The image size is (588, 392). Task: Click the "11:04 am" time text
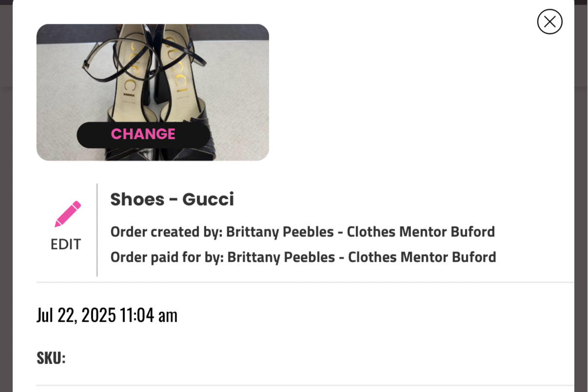point(149,315)
